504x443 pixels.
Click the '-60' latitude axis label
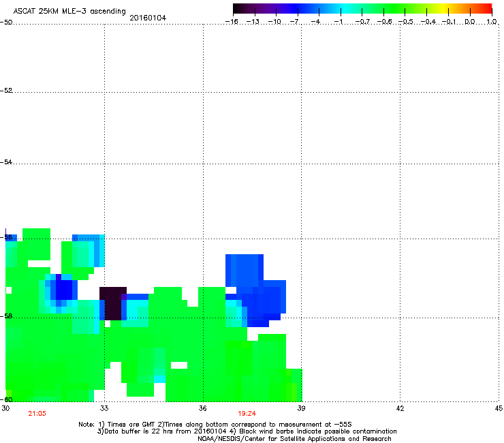click(6, 399)
